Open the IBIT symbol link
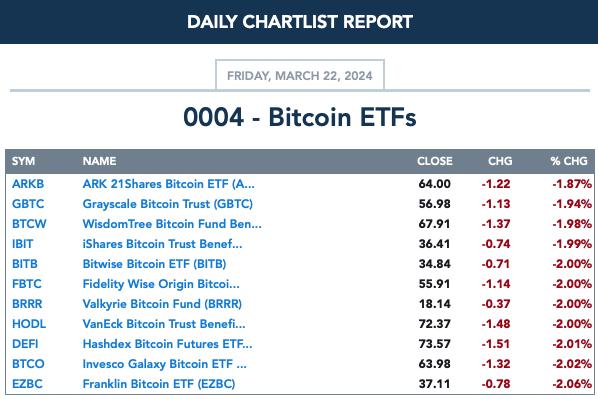This screenshot has width=598, height=399. tap(23, 244)
